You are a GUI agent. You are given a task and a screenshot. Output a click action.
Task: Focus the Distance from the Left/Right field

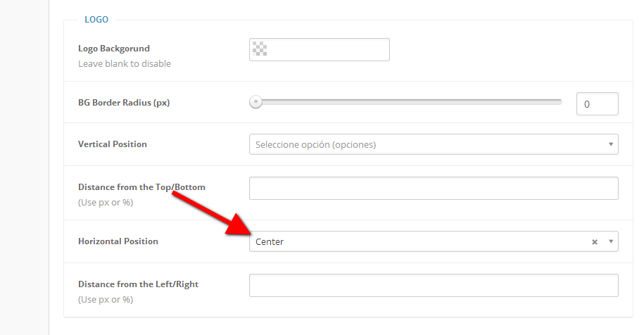(x=434, y=285)
